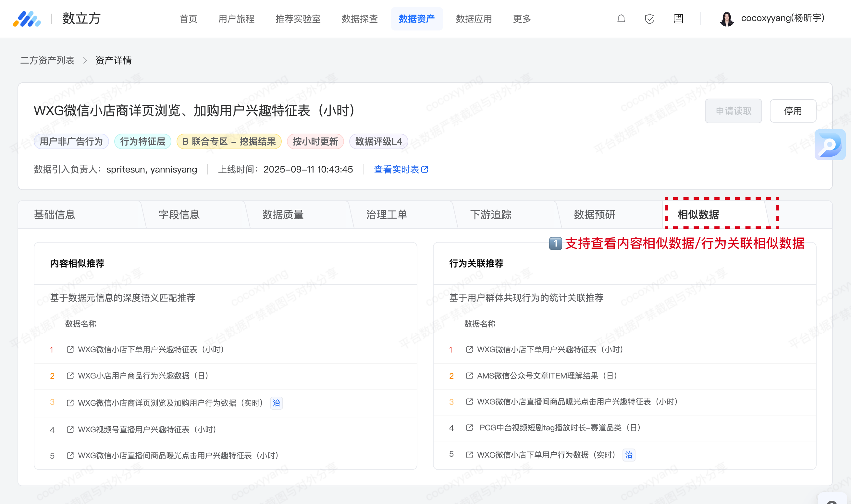Open the document notes icon in header
The height and width of the screenshot is (504, 851).
[678, 19]
